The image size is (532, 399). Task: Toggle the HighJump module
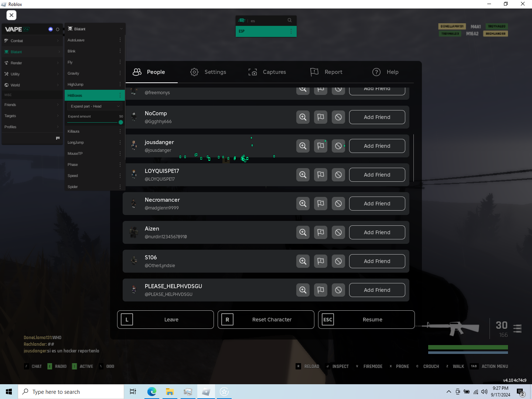coord(95,84)
